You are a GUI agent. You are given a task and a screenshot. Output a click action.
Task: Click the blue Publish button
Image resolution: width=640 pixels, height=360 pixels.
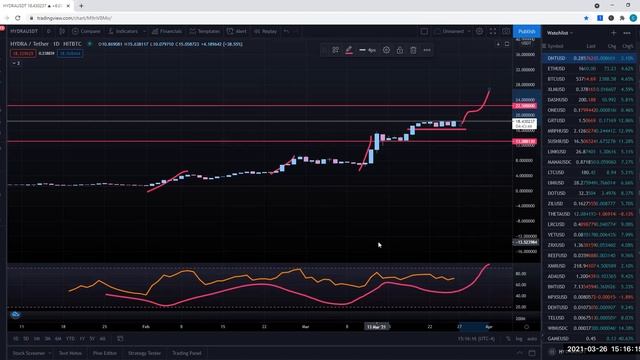527,31
